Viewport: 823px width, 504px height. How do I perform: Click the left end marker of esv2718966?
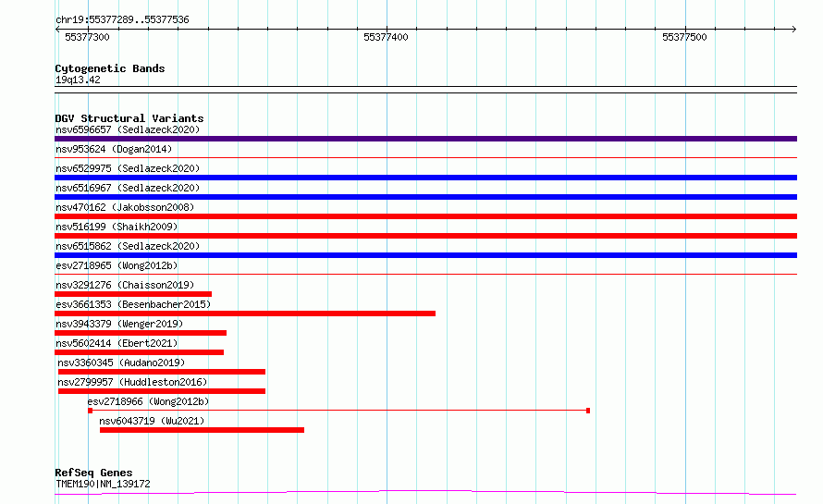pyautogui.click(x=91, y=411)
